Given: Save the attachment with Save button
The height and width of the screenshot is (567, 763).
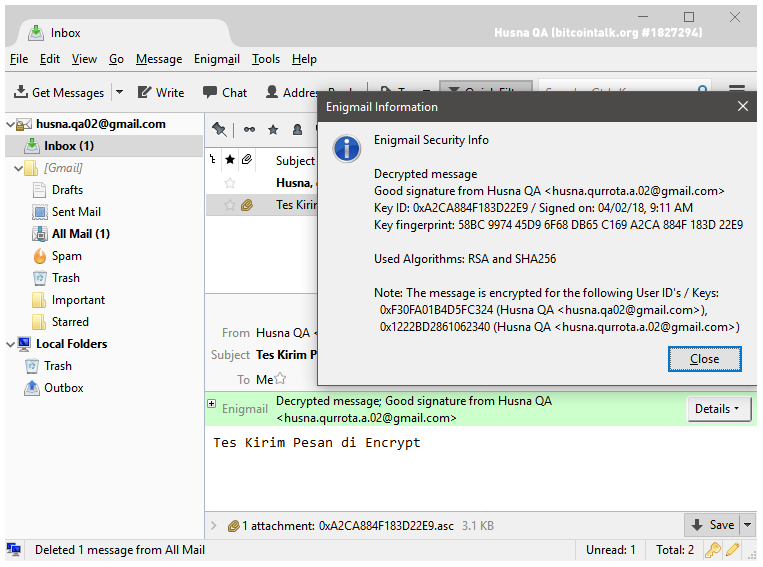Looking at the screenshot, I should [712, 525].
